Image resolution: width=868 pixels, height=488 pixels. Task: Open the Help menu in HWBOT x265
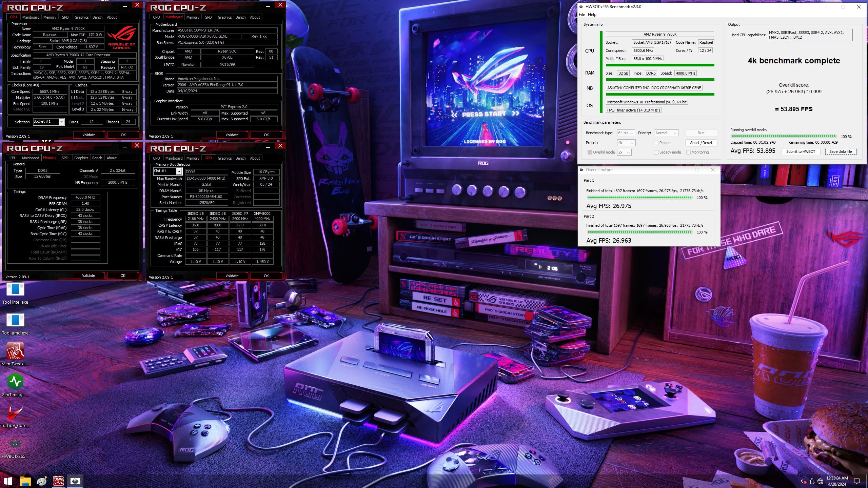point(592,15)
